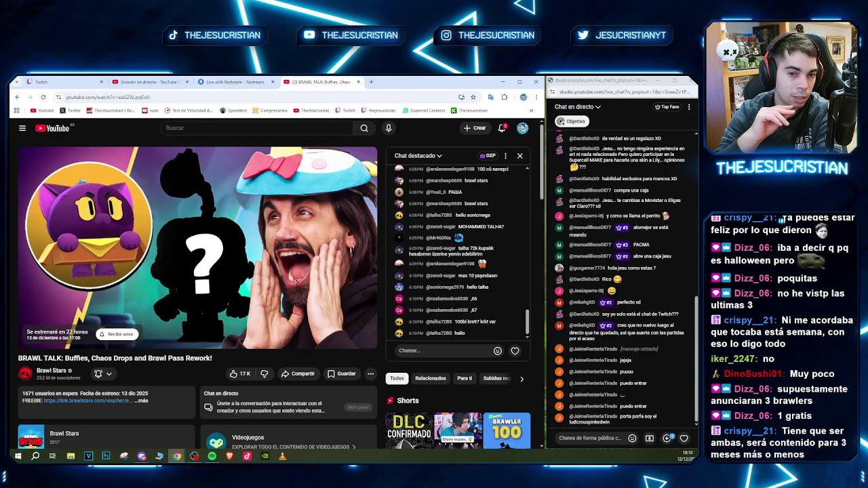Open Brave browser from the taskbar

229,456
